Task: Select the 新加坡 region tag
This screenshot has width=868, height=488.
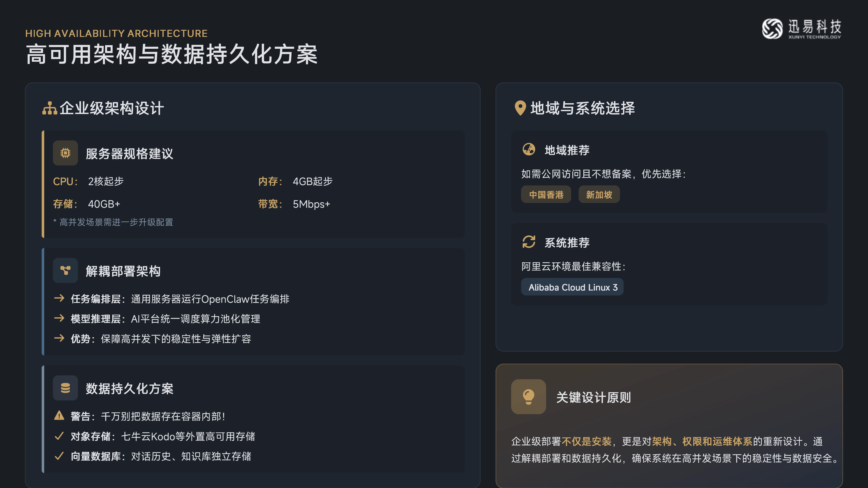Action: [599, 195]
